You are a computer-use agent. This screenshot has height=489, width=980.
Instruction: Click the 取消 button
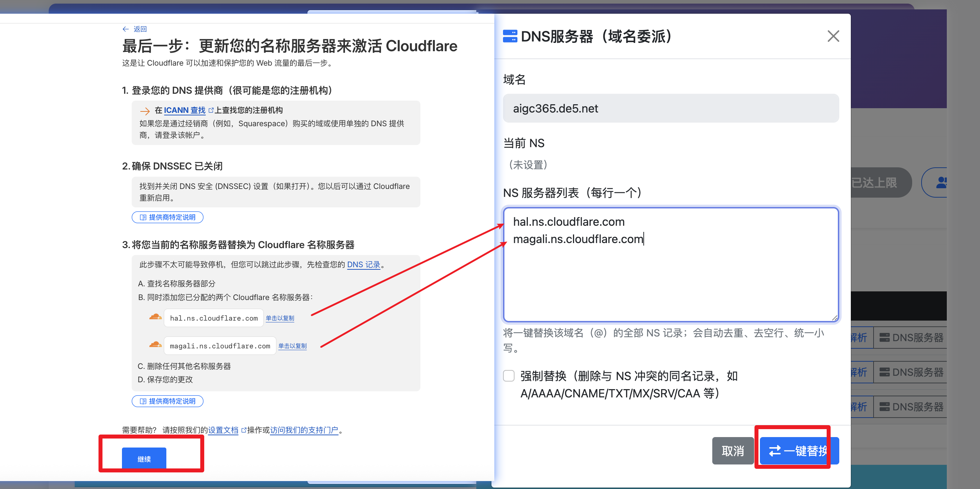pyautogui.click(x=732, y=451)
